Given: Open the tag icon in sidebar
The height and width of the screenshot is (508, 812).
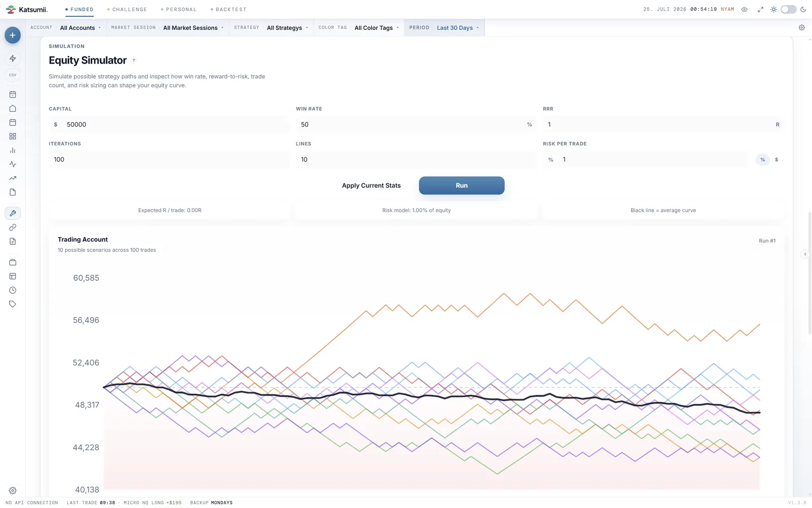Looking at the screenshot, I should click(13, 304).
